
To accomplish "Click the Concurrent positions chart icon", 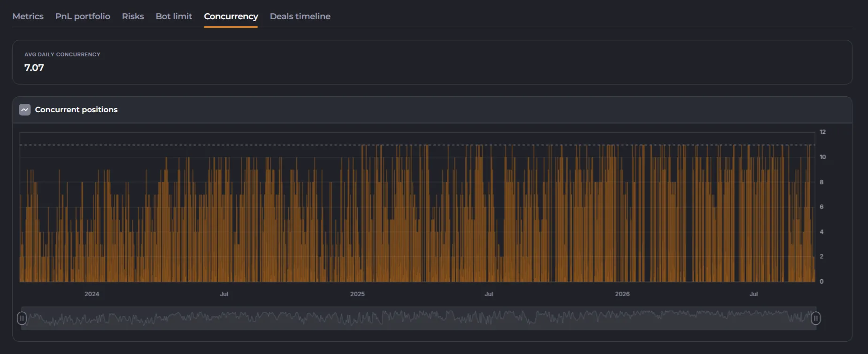I will (24, 110).
